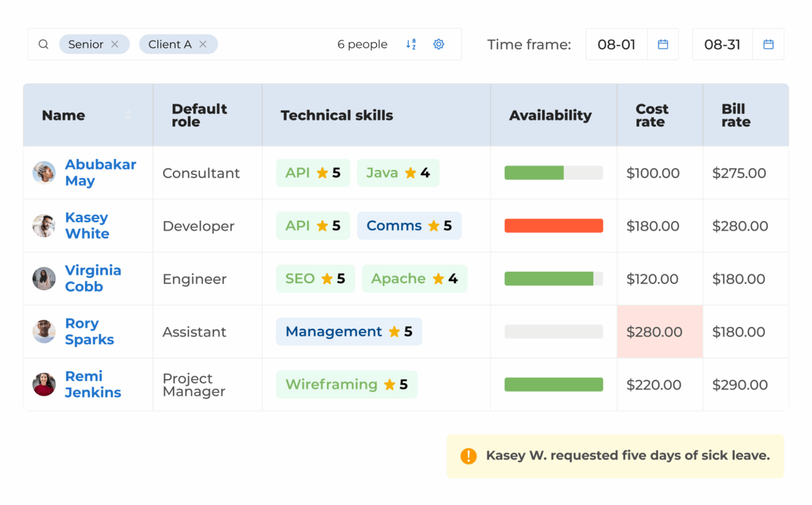812x505 pixels.
Task: Click the 08-01 start date field
Action: (x=616, y=44)
